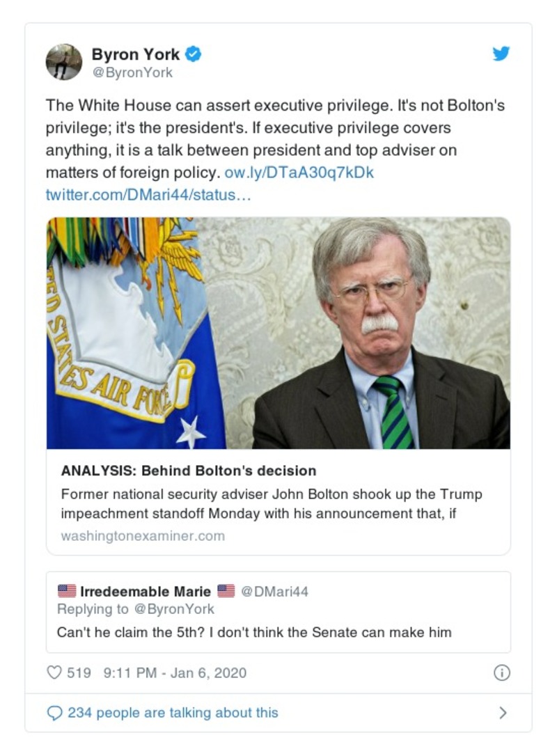The height and width of the screenshot is (756, 557).
Task: Click Byron York's profile avatar
Action: click(63, 61)
